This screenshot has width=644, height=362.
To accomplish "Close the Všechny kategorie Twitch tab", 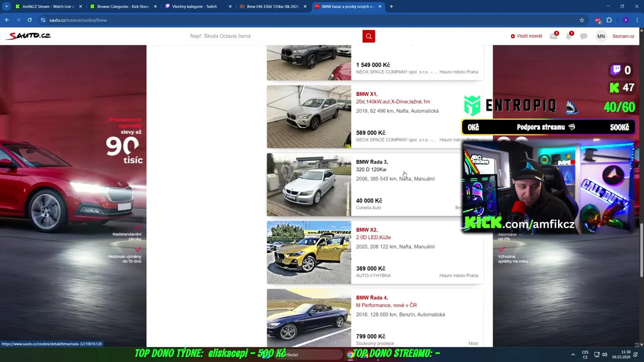I will pyautogui.click(x=230, y=7).
